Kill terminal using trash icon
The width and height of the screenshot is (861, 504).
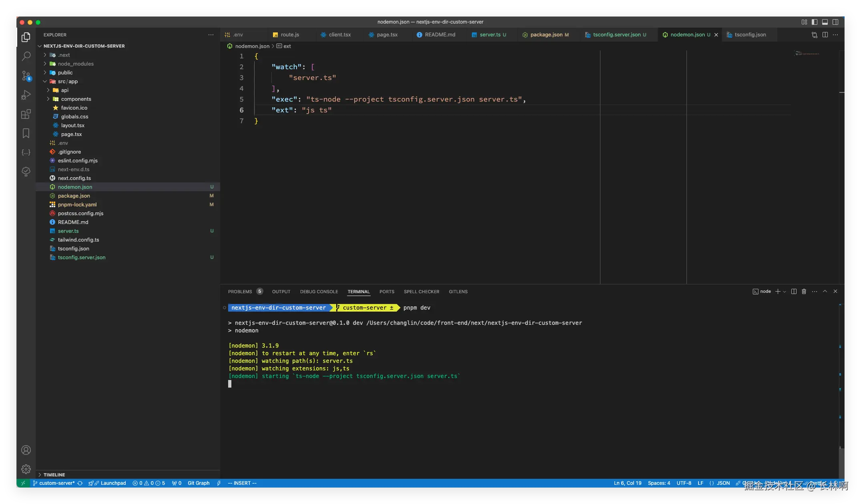(804, 292)
